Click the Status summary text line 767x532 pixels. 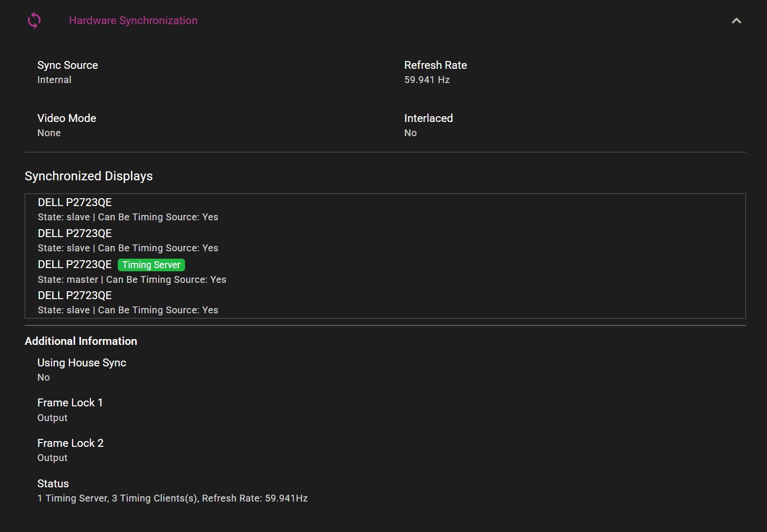[172, 498]
